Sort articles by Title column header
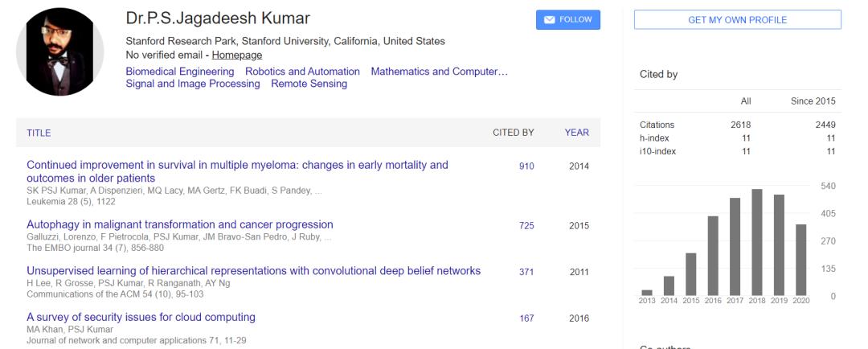Screen dimensions: 868x349 click(x=39, y=133)
